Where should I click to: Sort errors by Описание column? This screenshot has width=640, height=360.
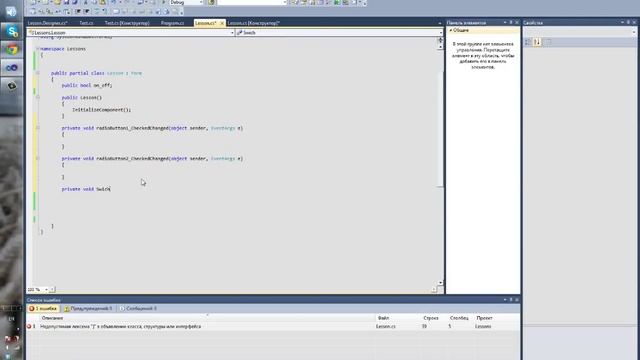point(207,318)
